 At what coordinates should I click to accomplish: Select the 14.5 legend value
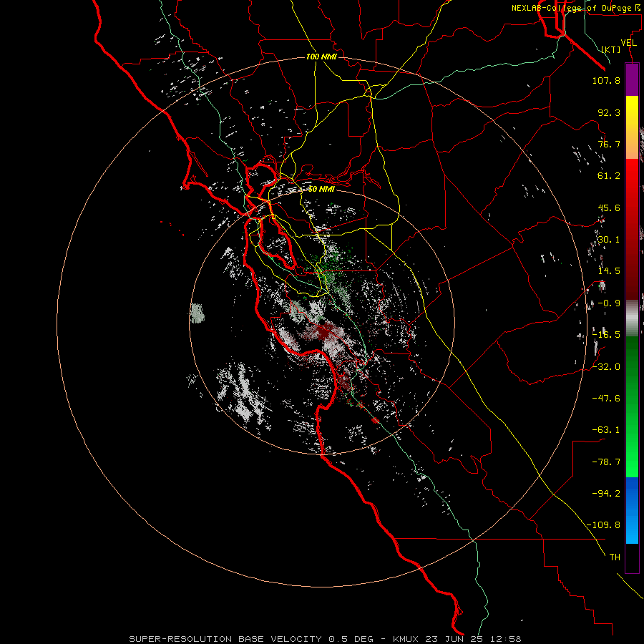pyautogui.click(x=609, y=271)
